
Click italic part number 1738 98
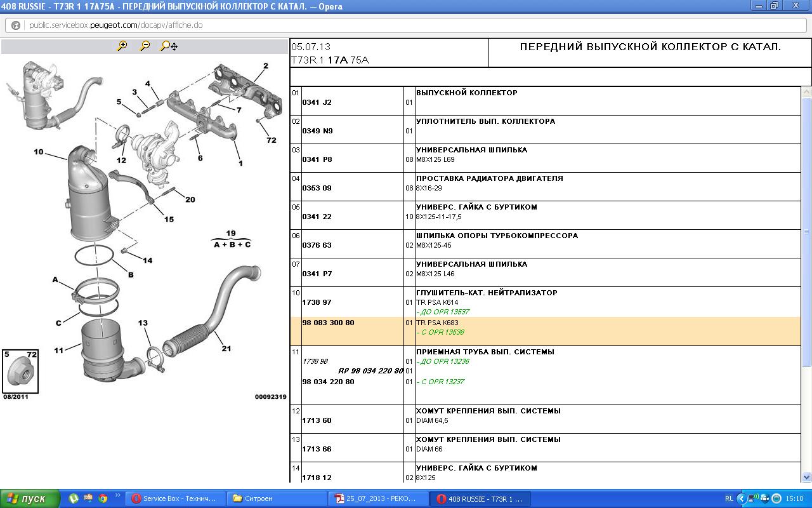315,361
